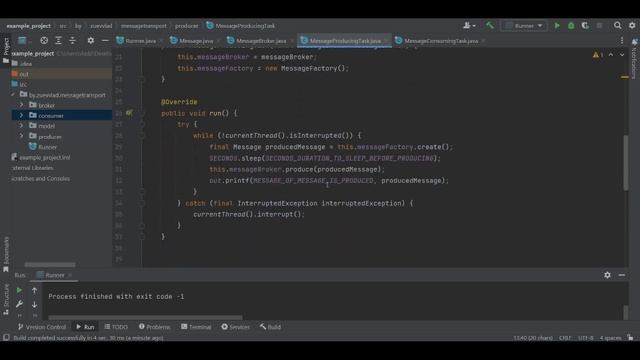Expand the model package folder

point(21,126)
